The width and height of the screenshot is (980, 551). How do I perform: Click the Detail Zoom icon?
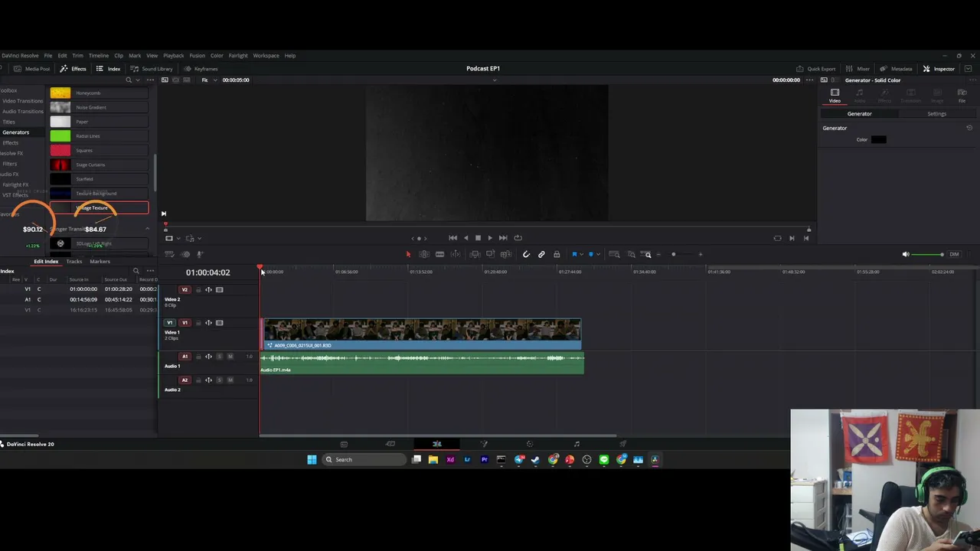pyautogui.click(x=631, y=254)
